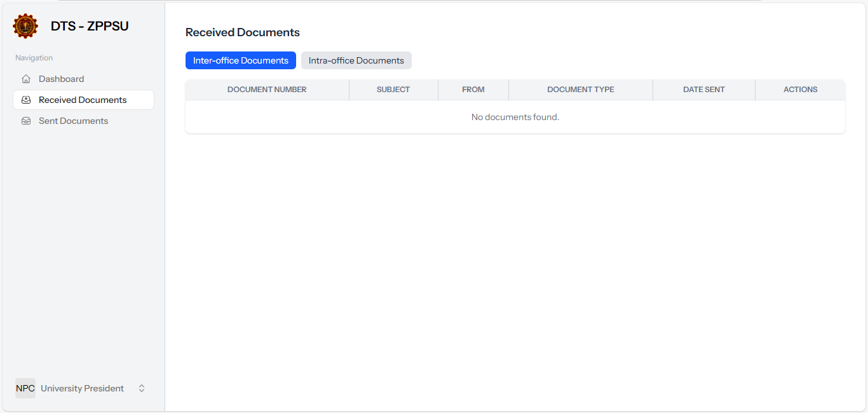Select the Inter-office Documents tab
The image size is (868, 413).
[x=240, y=60]
